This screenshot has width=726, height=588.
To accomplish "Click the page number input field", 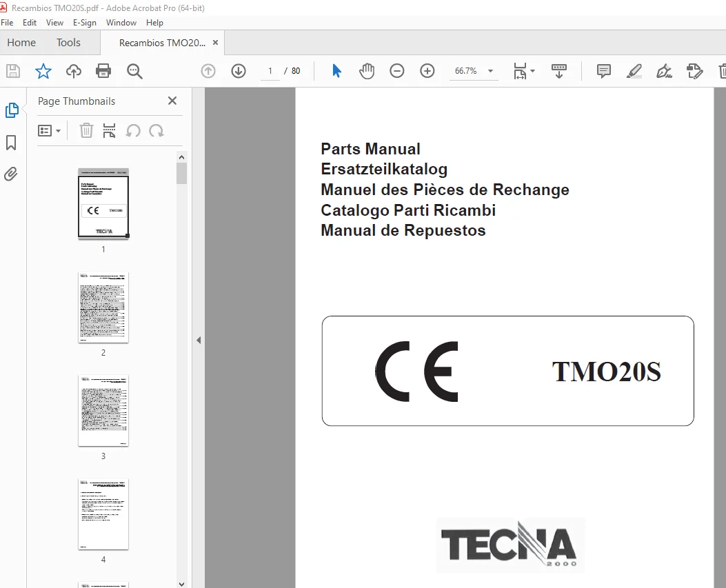I will (x=270, y=71).
